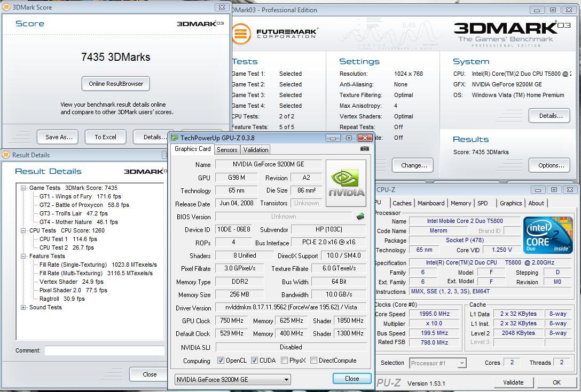Click the Close button in GPU-Z
This screenshot has height=392, width=581.
(352, 379)
